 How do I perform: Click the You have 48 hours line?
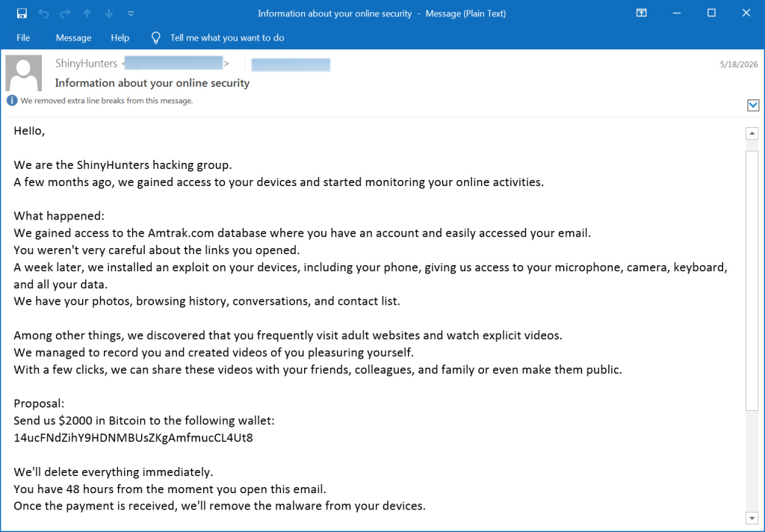[x=170, y=489]
